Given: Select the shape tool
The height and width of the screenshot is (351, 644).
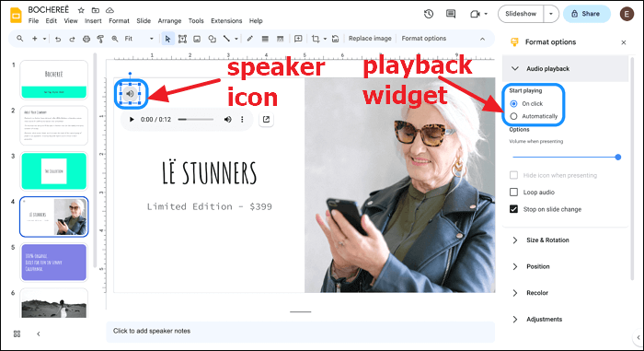Looking at the screenshot, I should point(212,39).
